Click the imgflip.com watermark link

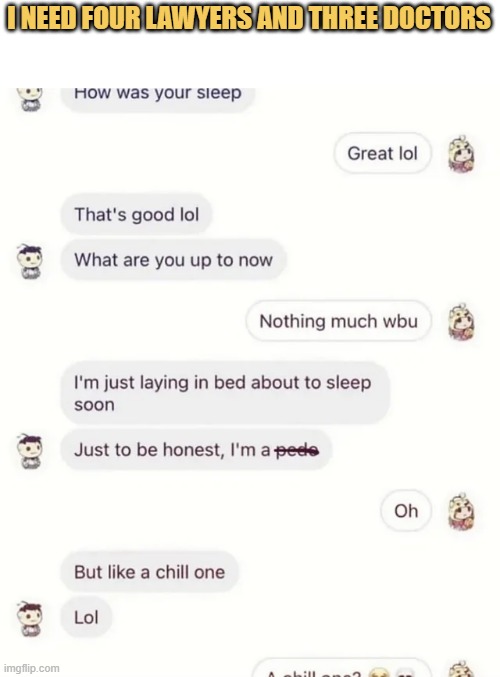(31, 668)
